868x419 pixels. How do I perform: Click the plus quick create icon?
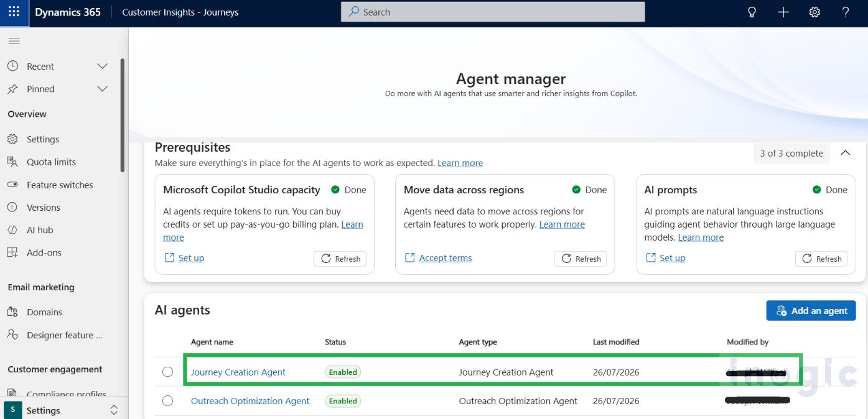tap(783, 12)
